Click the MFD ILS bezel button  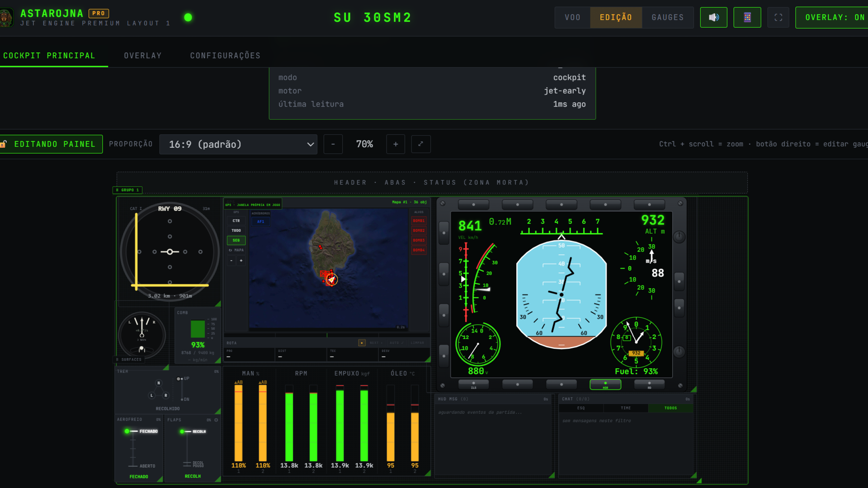pos(473,385)
